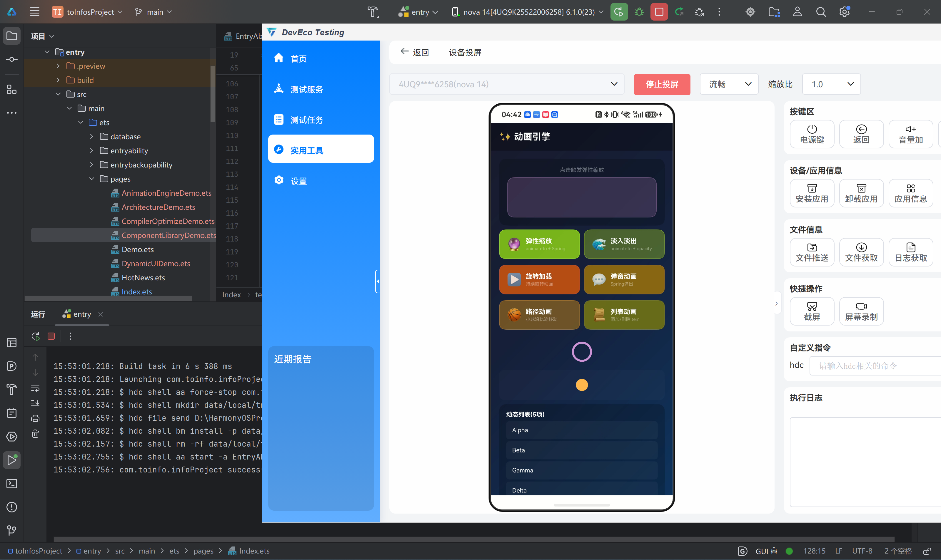Open the Git version control icon

pos(12,530)
